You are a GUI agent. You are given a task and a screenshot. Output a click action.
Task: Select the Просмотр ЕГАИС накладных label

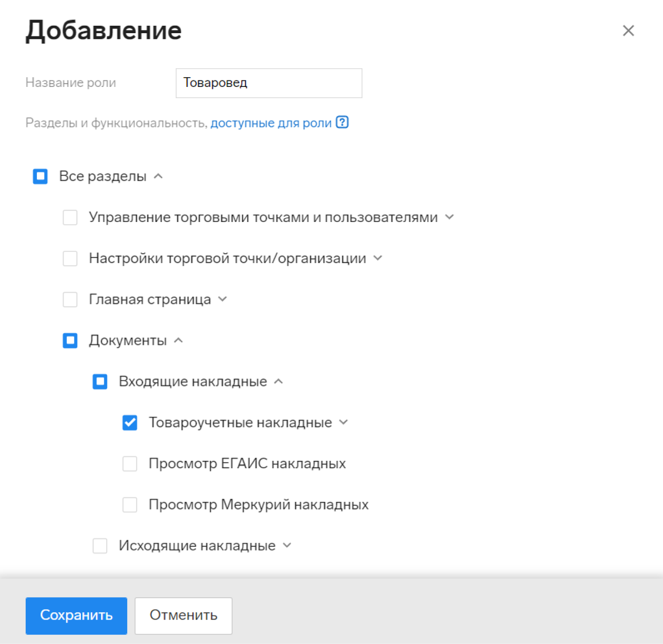point(247,464)
